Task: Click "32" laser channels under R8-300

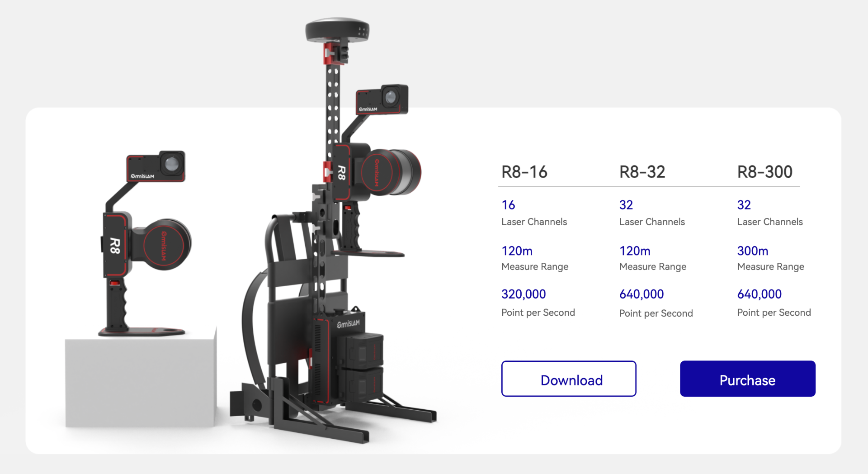Action: click(744, 205)
